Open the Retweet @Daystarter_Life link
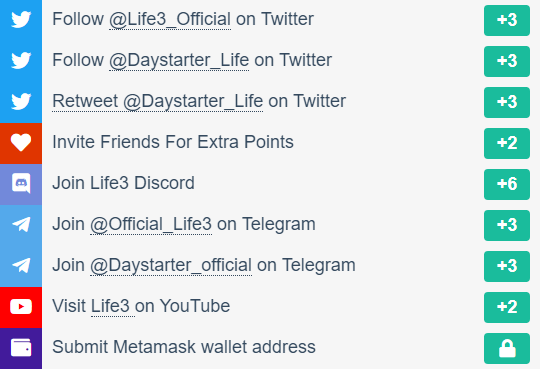Screen dimensions: 540x369 (x=157, y=101)
